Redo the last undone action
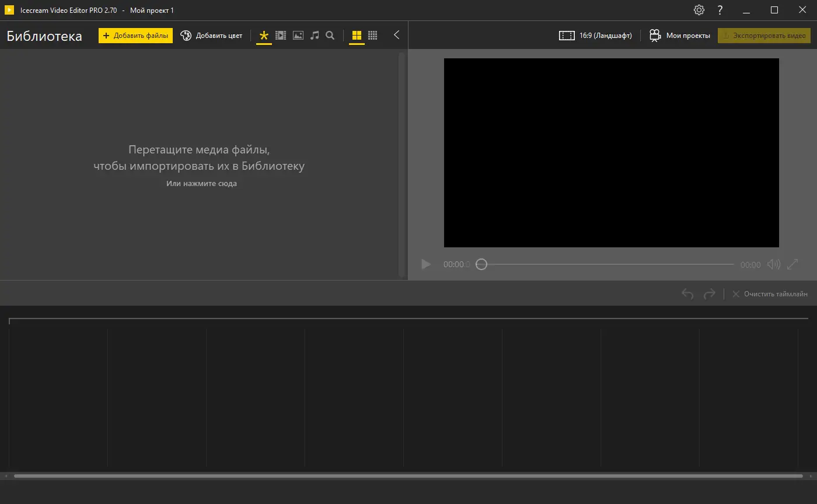 [710, 293]
